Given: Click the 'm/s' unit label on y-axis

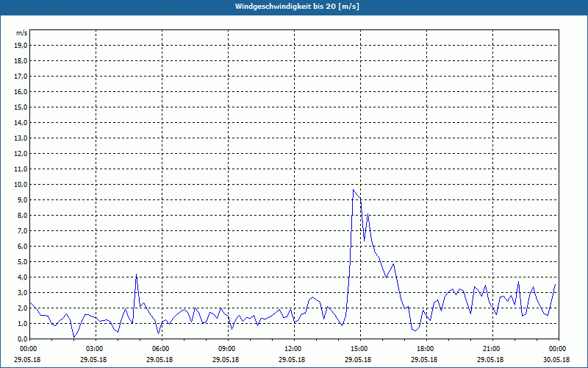Looking at the screenshot, I should (x=21, y=33).
